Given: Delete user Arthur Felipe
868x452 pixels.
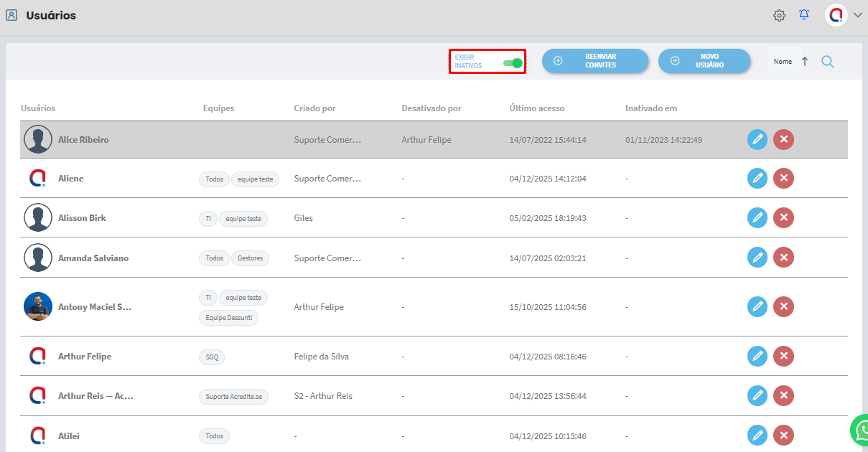Looking at the screenshot, I should click(783, 356).
